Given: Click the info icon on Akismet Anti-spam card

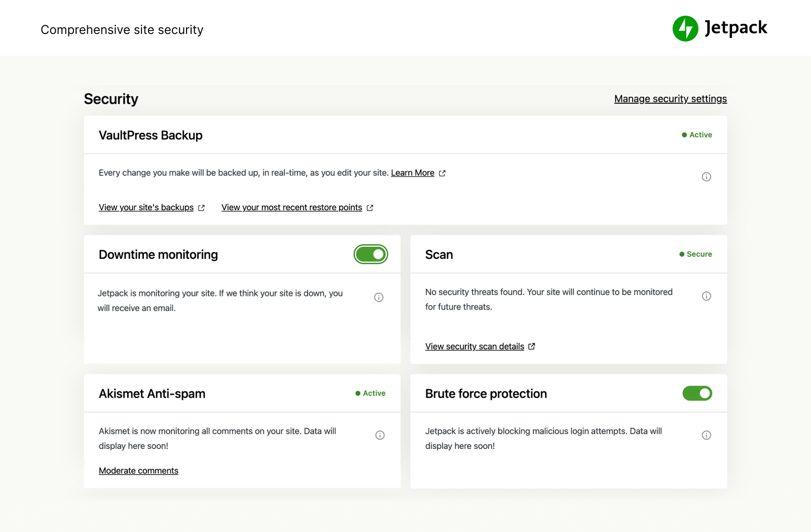Looking at the screenshot, I should point(380,435).
